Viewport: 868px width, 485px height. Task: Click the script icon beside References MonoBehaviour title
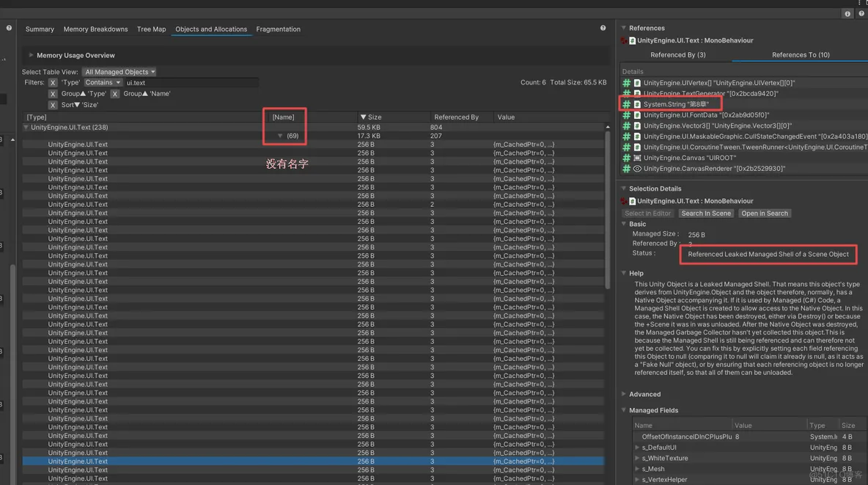click(x=632, y=40)
